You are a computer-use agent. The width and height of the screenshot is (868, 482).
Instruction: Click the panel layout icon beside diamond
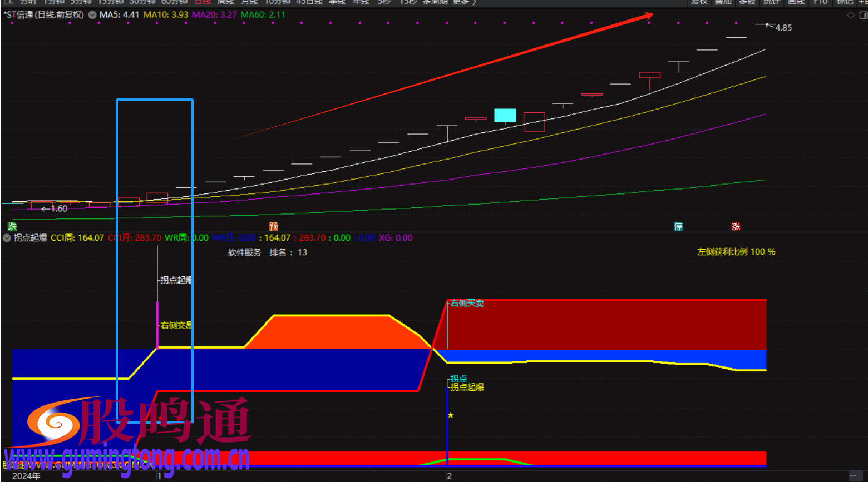pos(862,15)
